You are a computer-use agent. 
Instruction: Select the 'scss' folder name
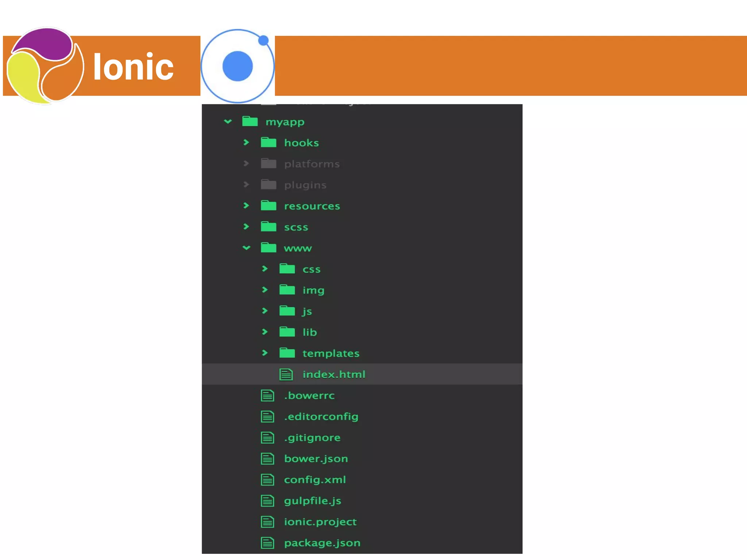pyautogui.click(x=296, y=227)
